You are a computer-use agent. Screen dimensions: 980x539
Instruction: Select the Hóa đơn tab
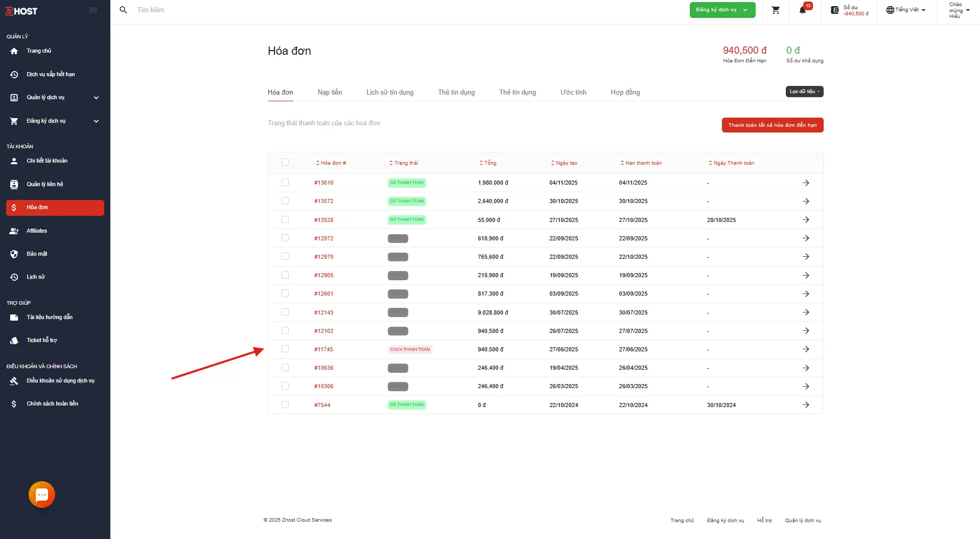pos(281,93)
